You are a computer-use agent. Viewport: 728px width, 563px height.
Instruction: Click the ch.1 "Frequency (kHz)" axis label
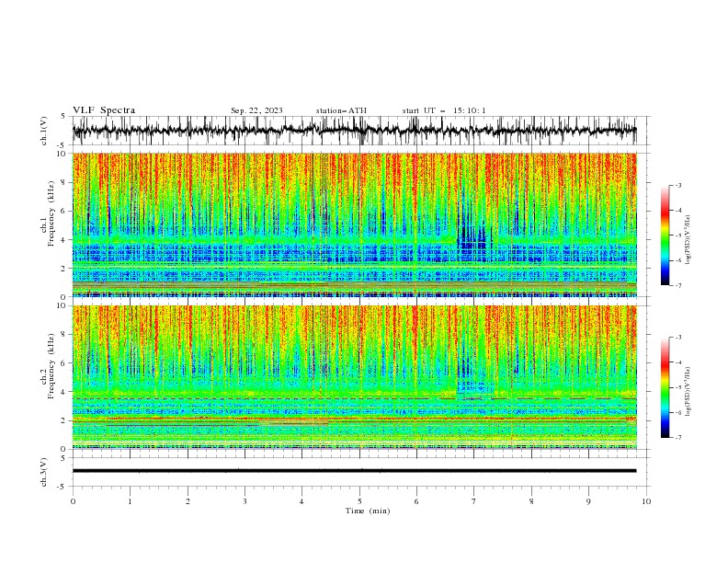[52, 213]
